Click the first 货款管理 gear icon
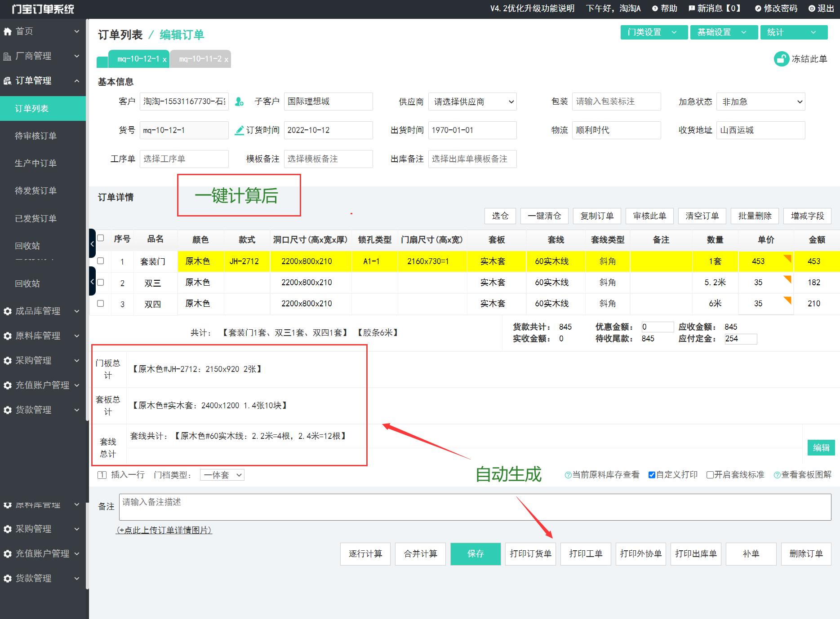This screenshot has height=619, width=840. [7, 410]
